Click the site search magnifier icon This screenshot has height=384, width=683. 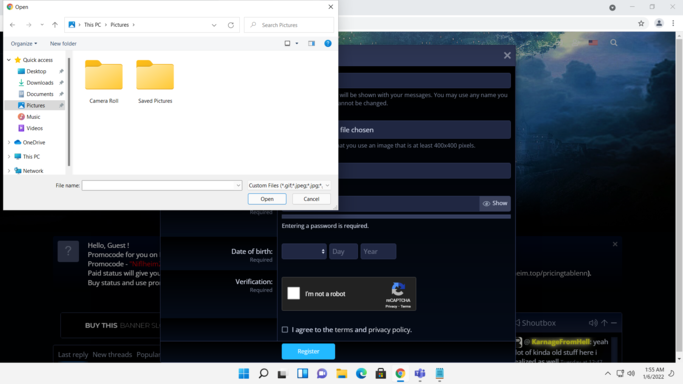pos(614,43)
